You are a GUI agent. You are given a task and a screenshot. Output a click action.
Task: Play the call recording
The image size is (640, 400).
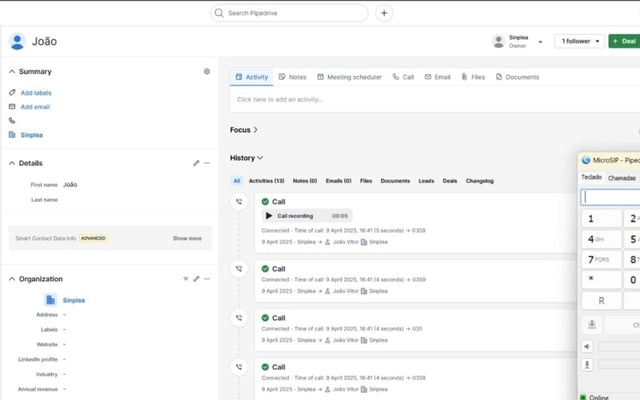pyautogui.click(x=269, y=216)
